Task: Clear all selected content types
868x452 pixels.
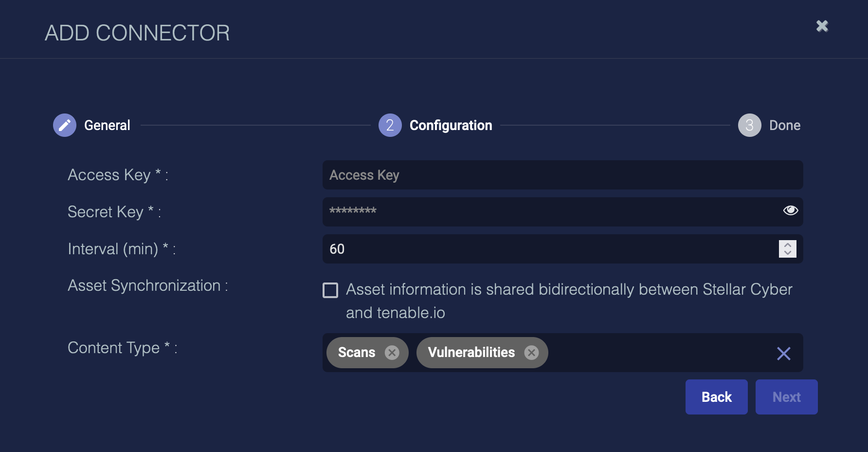Action: [x=783, y=353]
